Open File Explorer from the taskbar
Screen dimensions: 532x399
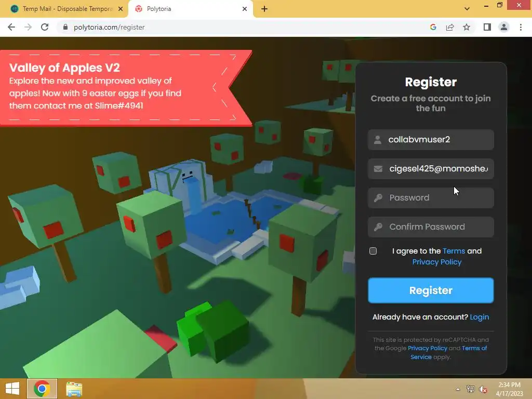(74, 389)
